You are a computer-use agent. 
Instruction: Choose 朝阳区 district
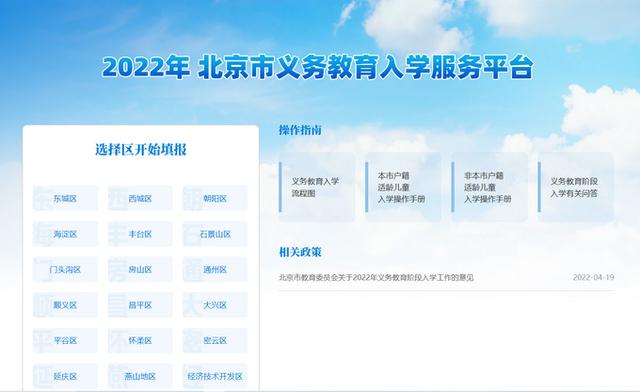point(215,198)
